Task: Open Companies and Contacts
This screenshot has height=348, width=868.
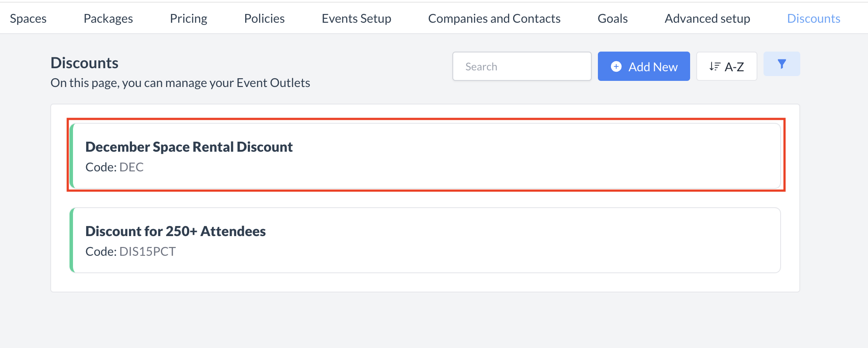Action: 494,18
